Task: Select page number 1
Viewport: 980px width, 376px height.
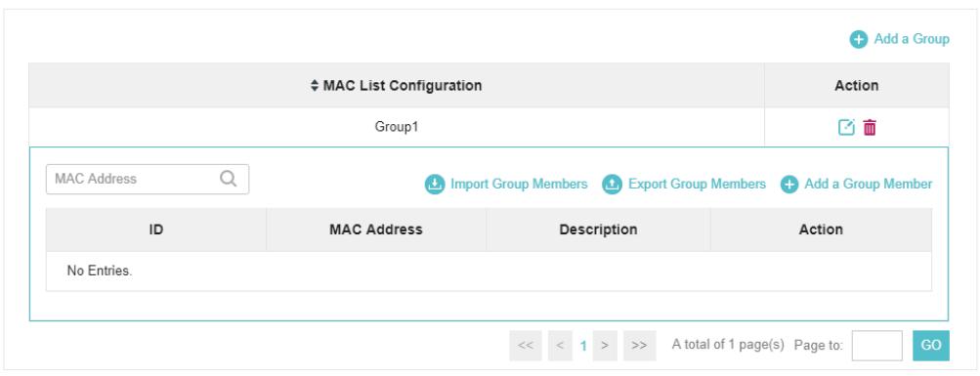Action: click(583, 346)
